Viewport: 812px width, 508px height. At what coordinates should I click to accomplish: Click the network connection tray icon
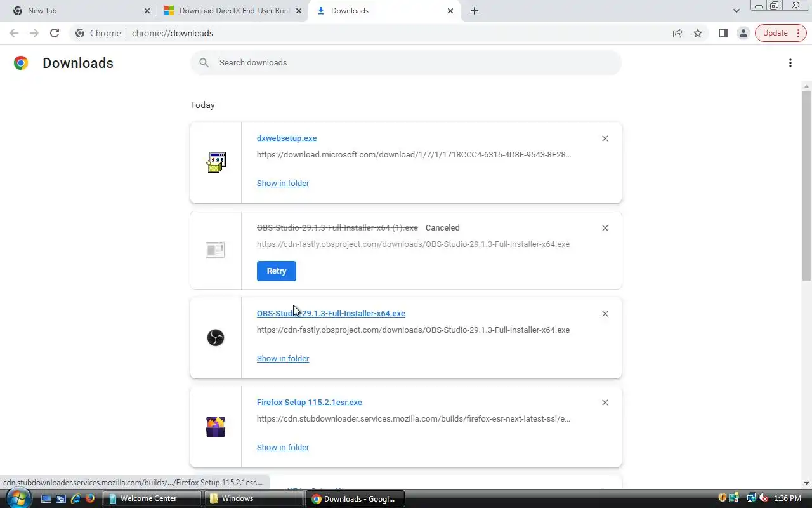click(751, 498)
